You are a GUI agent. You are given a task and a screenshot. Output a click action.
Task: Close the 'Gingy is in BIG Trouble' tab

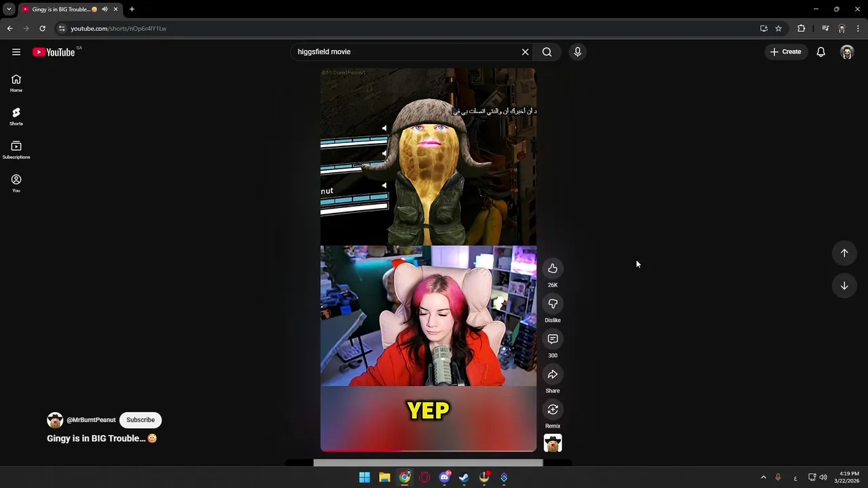115,9
